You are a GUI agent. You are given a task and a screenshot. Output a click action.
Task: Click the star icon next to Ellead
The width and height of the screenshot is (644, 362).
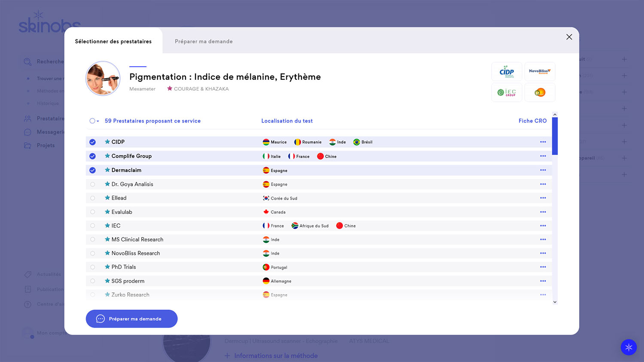point(107,198)
